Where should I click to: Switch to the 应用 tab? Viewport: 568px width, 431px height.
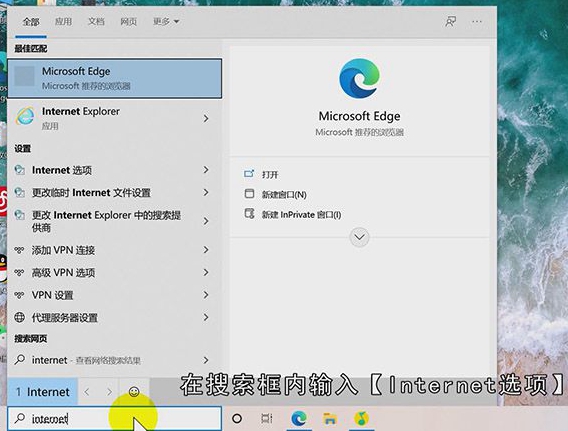63,22
